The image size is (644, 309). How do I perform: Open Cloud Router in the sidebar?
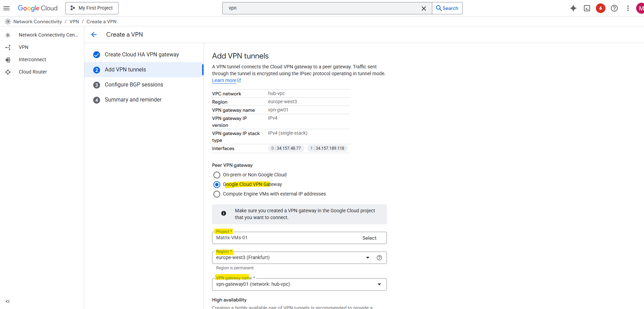(33, 72)
